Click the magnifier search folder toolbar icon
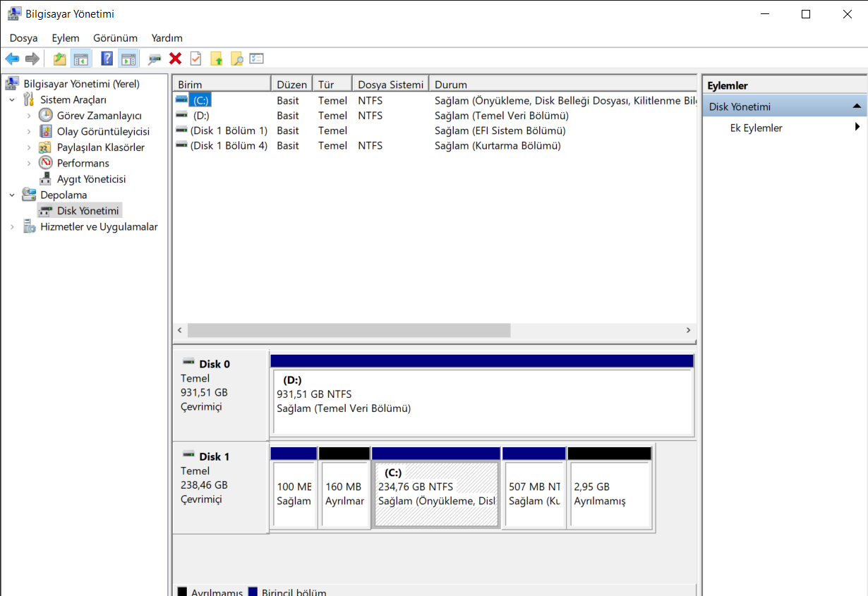 (x=236, y=59)
